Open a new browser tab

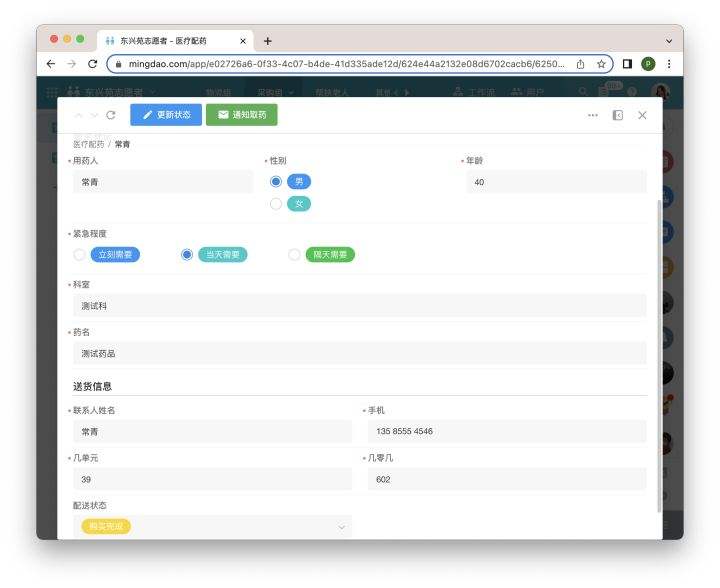coord(267,41)
